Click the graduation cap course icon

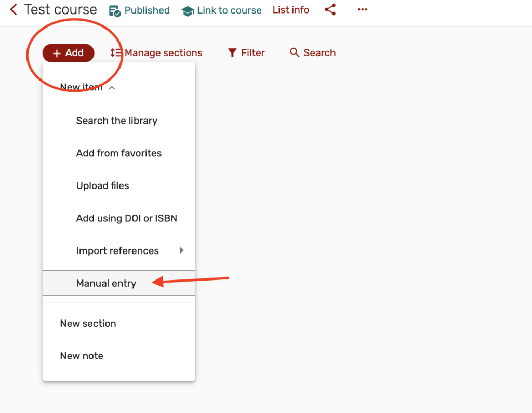[188, 11]
